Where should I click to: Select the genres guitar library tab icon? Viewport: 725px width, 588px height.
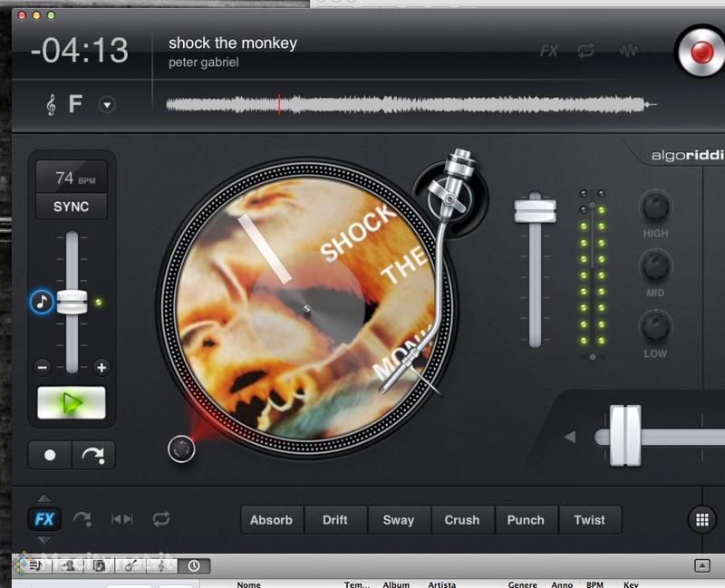130,565
